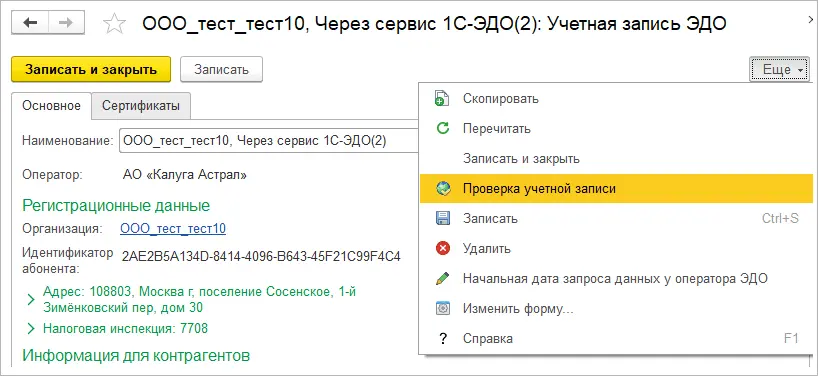Click the floppy disk Записать icon in menu
The width and height of the screenshot is (818, 376).
point(442,219)
